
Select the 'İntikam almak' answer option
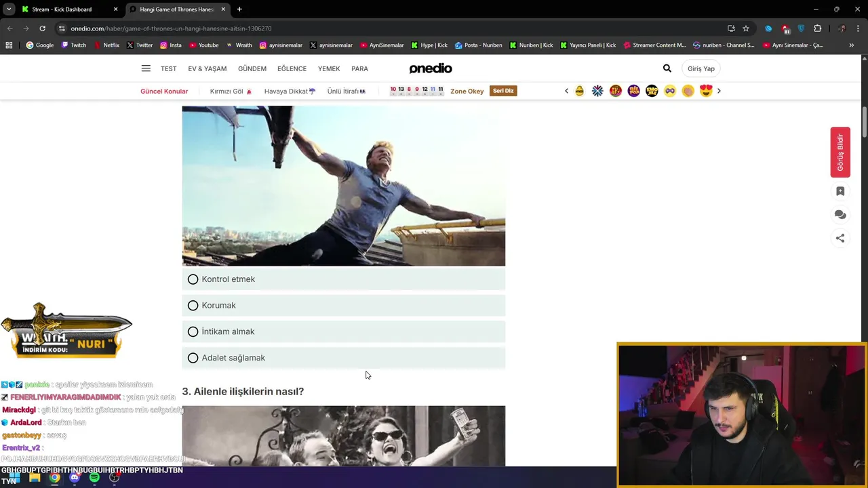click(343, 331)
